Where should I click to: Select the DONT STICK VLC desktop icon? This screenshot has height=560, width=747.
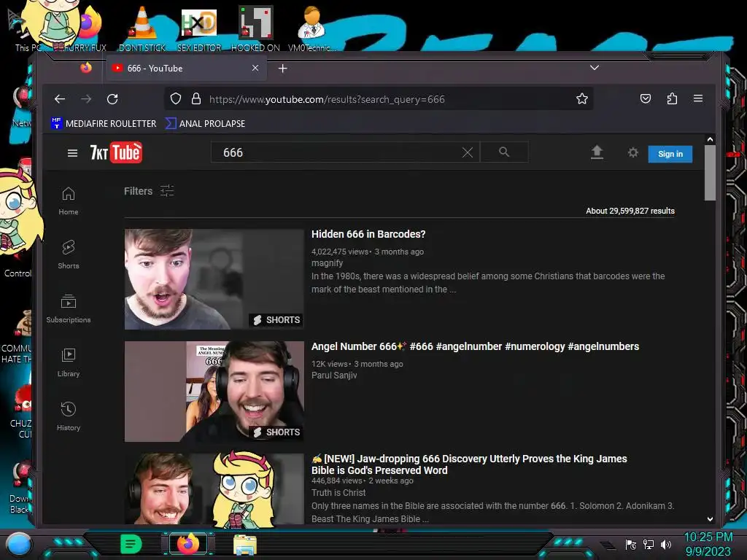coord(142,28)
